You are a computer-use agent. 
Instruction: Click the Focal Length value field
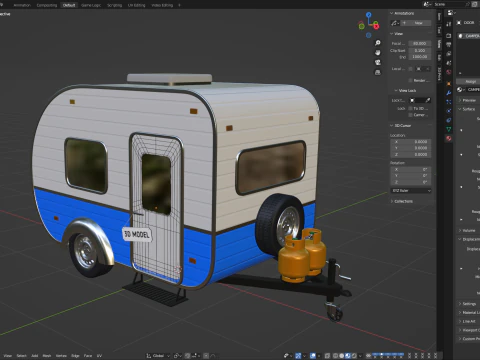(419, 43)
